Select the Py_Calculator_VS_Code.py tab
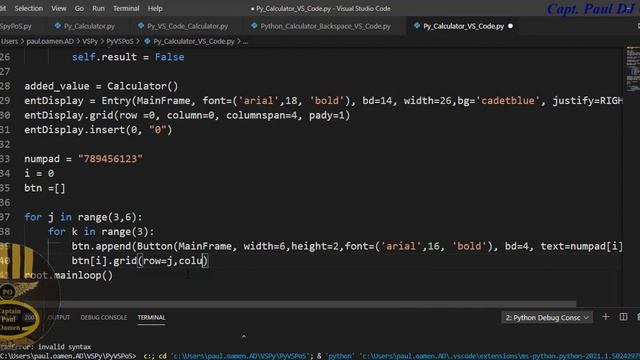This screenshot has width=640, height=360. click(x=463, y=26)
